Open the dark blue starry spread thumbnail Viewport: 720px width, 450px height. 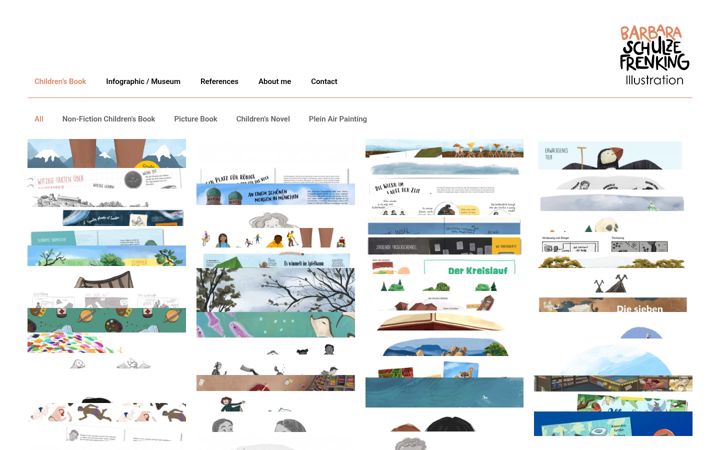123,218
